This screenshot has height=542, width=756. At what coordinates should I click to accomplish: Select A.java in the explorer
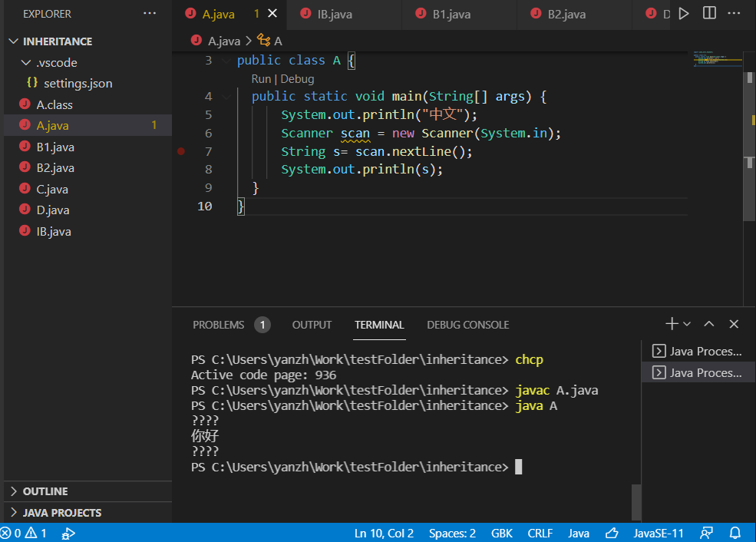click(87, 125)
